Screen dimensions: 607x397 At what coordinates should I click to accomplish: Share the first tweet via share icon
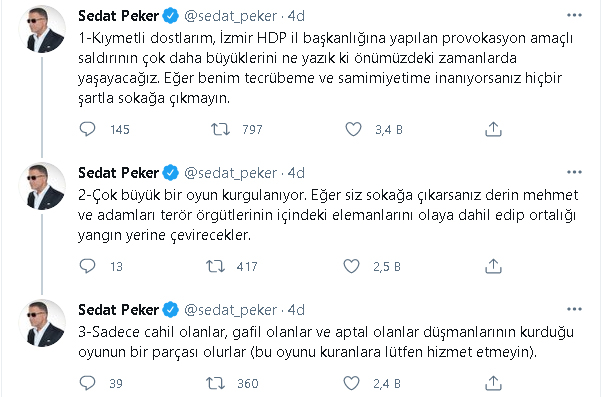(493, 129)
